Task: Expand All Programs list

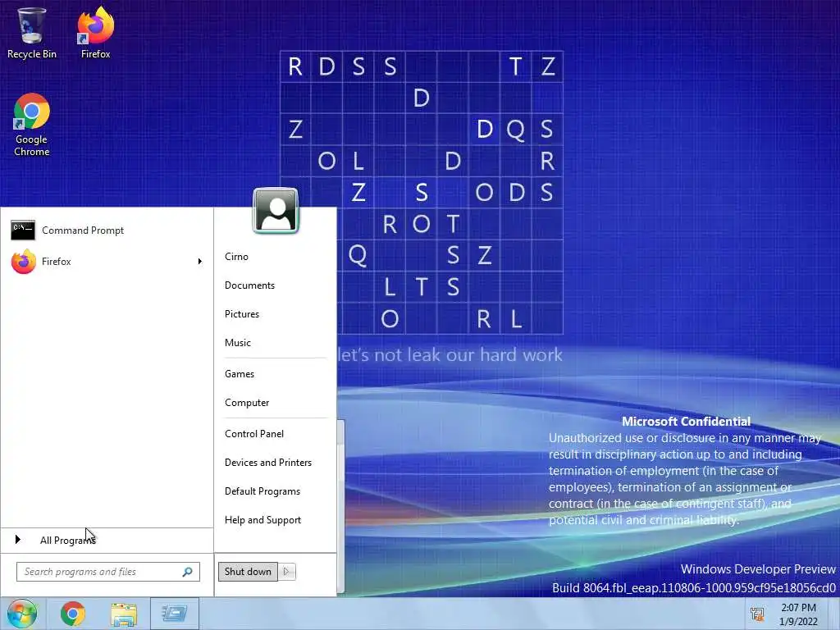Action: point(107,540)
